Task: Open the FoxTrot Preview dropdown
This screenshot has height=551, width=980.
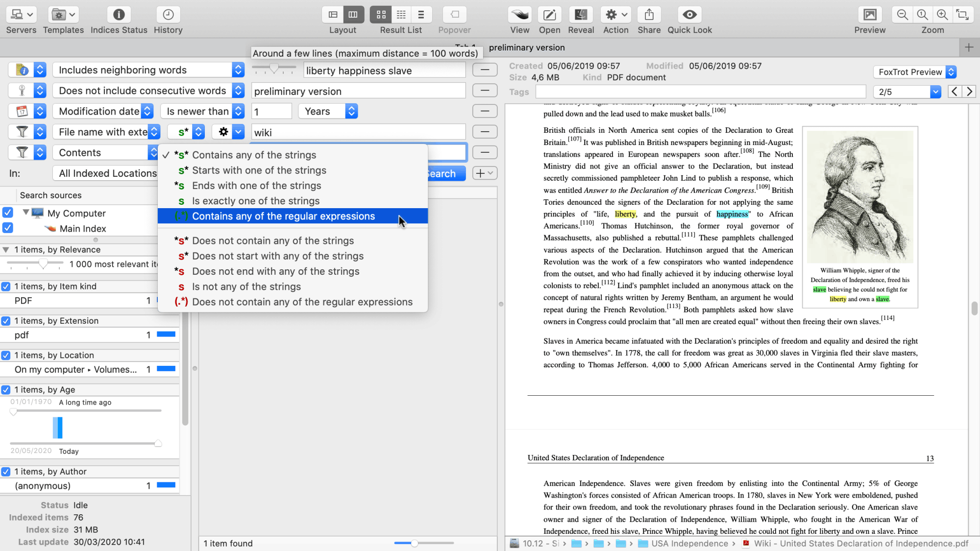Action: (x=914, y=72)
